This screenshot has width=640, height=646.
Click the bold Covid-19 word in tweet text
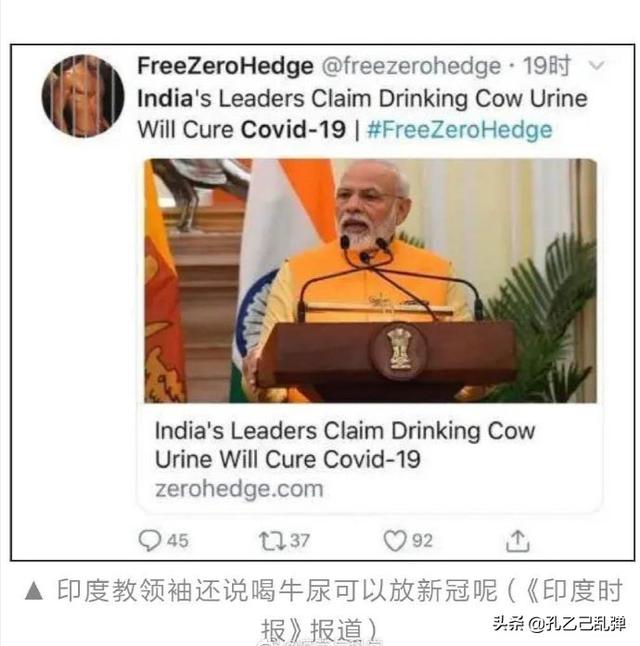tap(293, 129)
